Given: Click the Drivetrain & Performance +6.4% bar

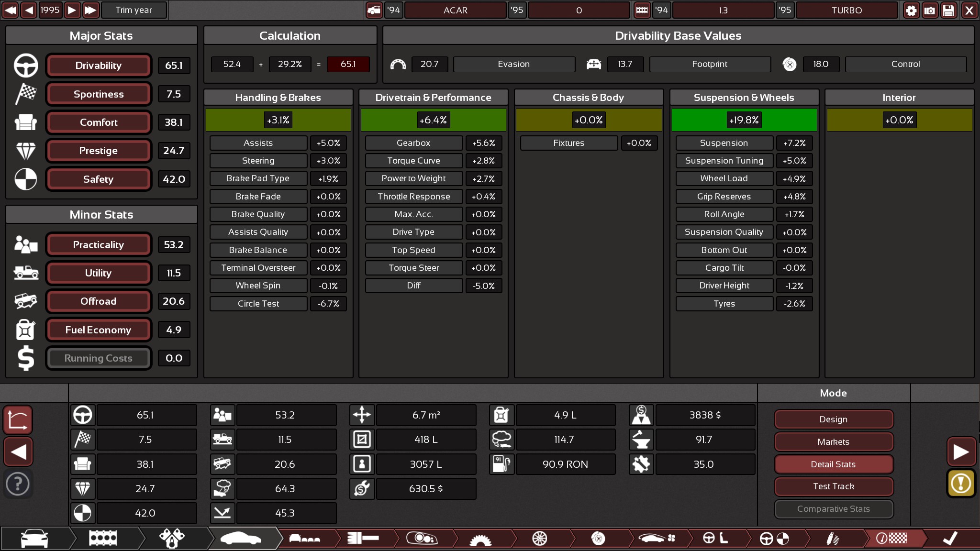Looking at the screenshot, I should tap(434, 120).
